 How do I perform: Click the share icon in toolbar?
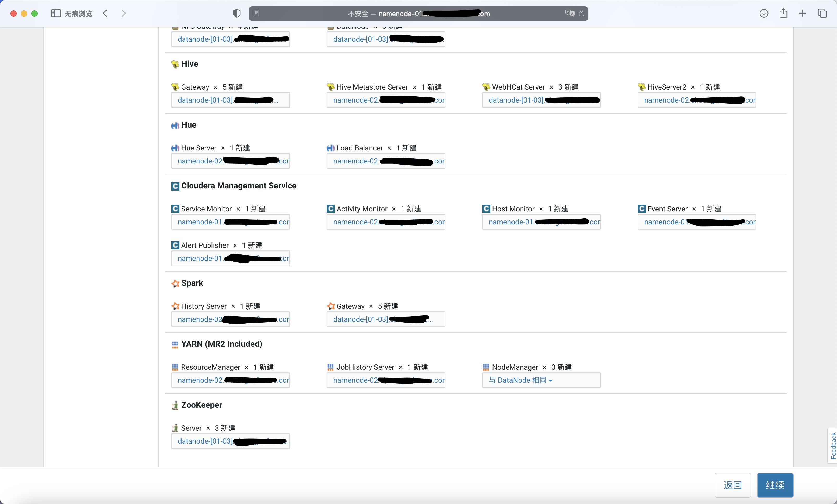pos(783,13)
